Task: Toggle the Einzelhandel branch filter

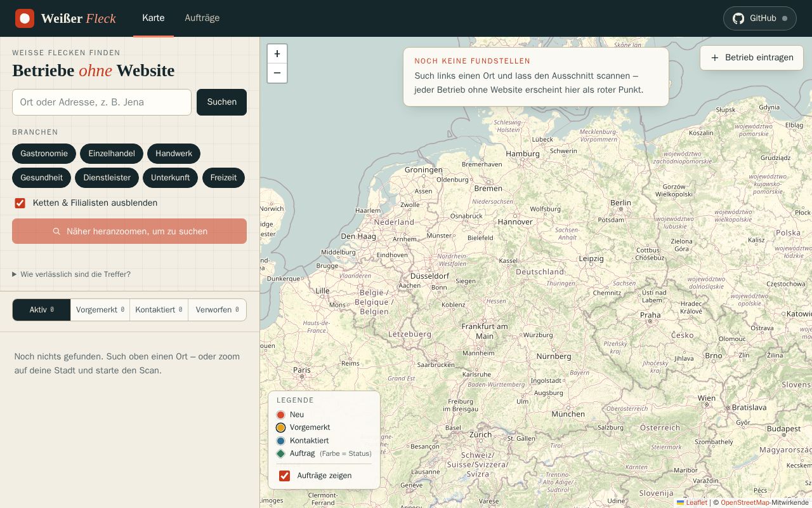Action: (112, 154)
